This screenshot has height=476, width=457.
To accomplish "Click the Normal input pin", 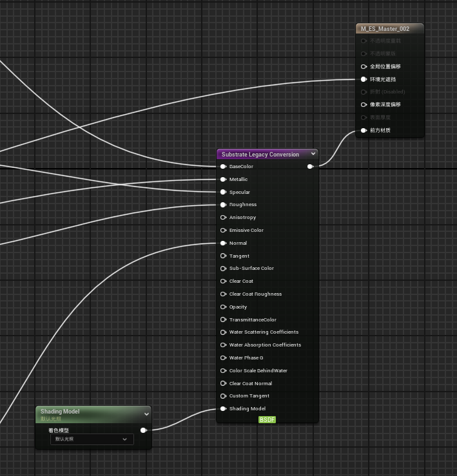I will (223, 243).
